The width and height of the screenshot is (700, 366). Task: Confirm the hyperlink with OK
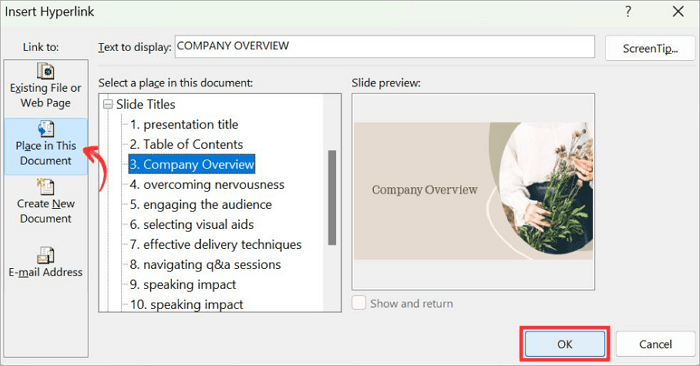[565, 344]
